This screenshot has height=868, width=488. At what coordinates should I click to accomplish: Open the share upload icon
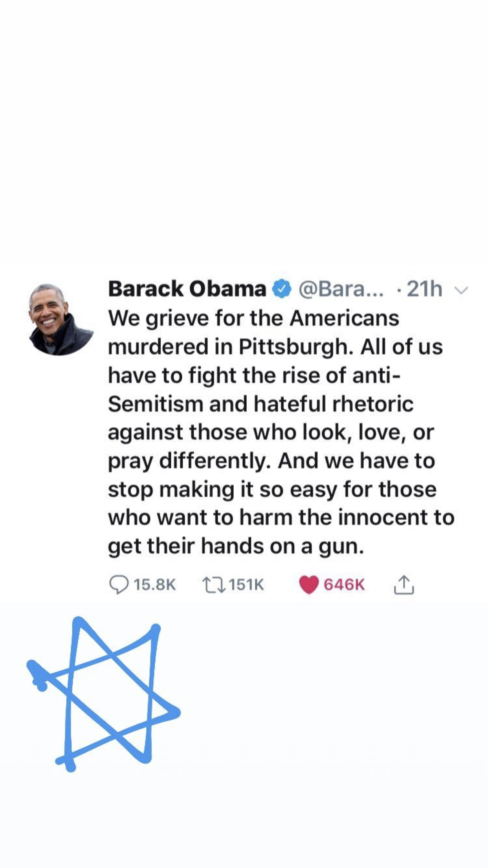click(404, 585)
